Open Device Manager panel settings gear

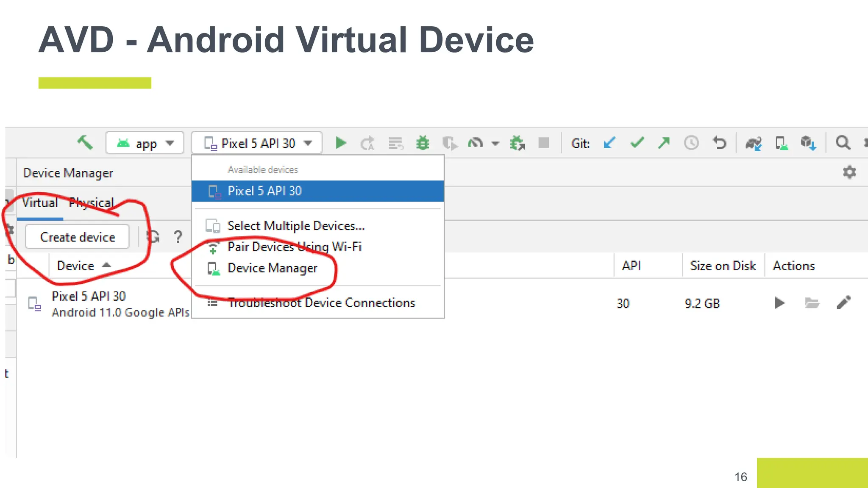[849, 172]
